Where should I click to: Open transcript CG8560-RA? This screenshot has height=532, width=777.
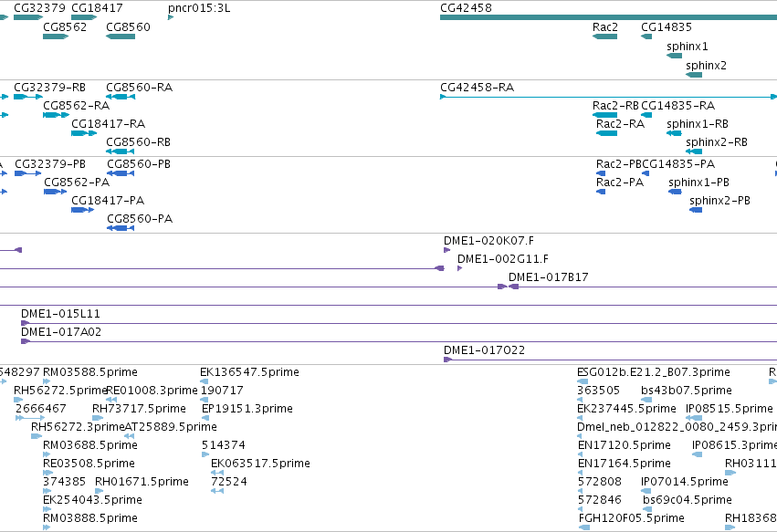[121, 97]
